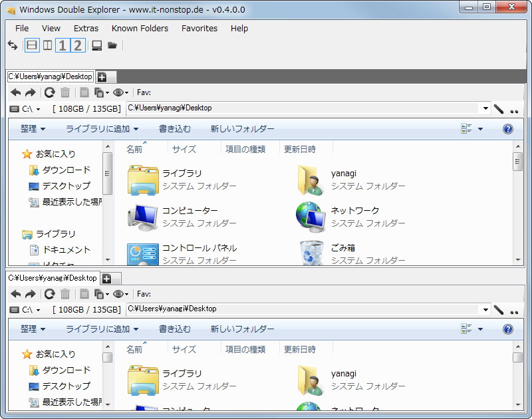The height and width of the screenshot is (419, 532).
Task: Toggle pane 1 button in toolbar
Action: tap(63, 45)
